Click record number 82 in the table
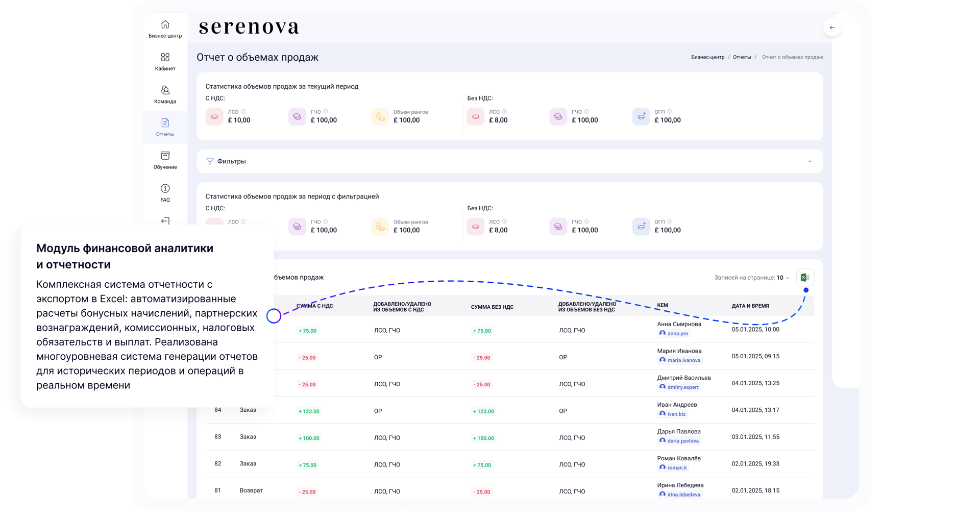 (218, 464)
